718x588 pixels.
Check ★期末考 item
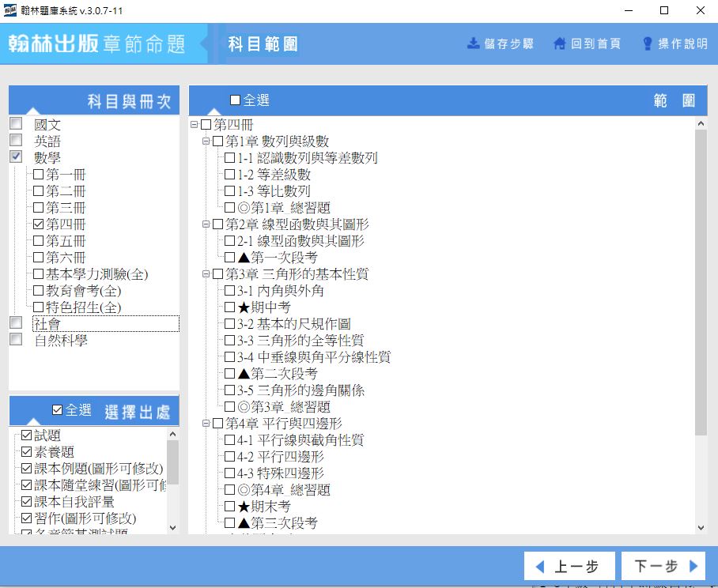tap(230, 506)
